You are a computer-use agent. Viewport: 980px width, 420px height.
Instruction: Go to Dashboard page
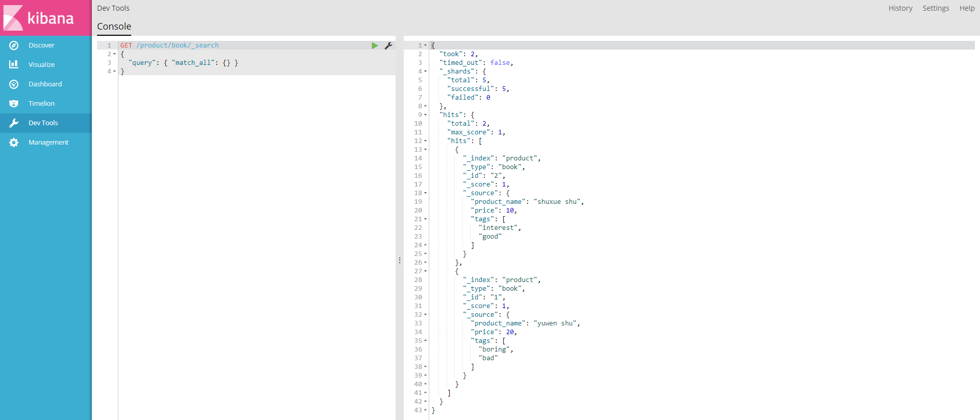pos(45,84)
